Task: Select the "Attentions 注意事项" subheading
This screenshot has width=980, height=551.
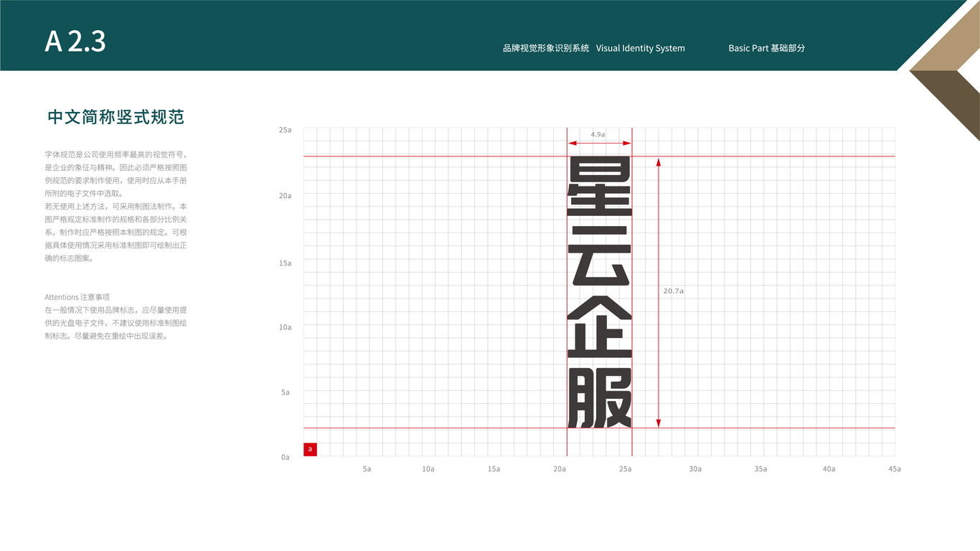Action: click(x=77, y=297)
